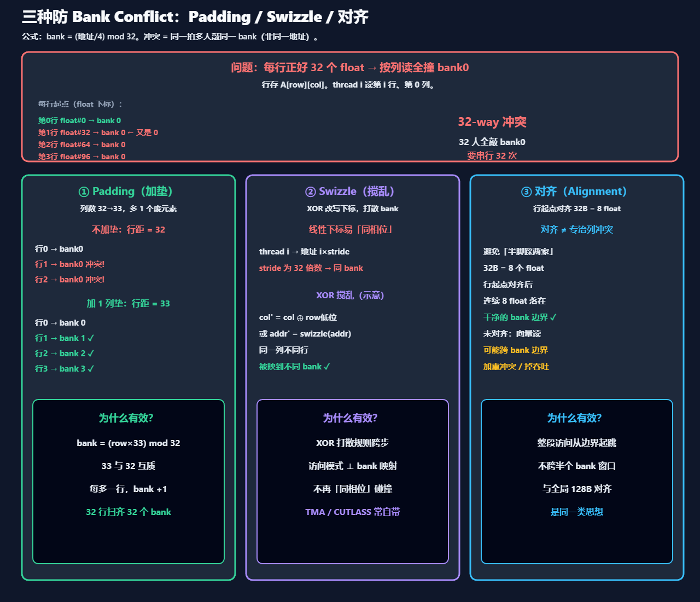Click the yellow line "可能跨 bank 边界"
Screen dimensions: 700x602
[x=516, y=350]
